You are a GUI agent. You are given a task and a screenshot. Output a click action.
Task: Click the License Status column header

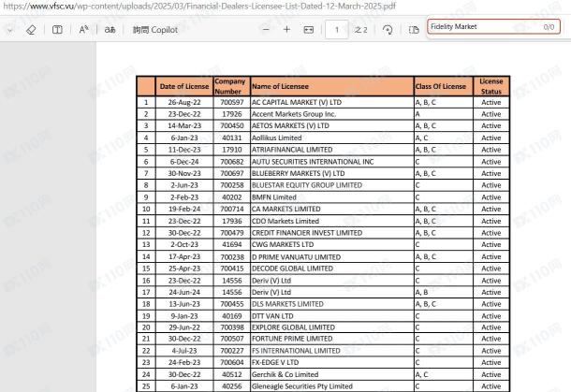[490, 87]
